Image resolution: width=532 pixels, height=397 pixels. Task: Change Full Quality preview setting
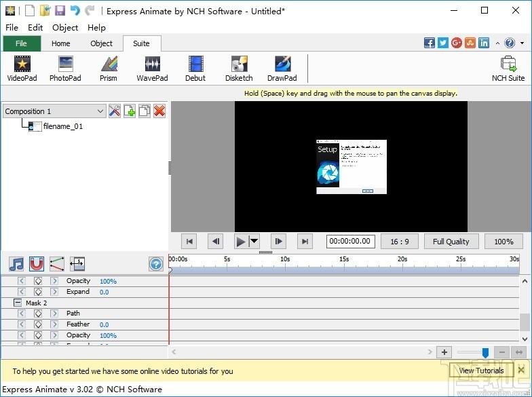pyautogui.click(x=451, y=242)
